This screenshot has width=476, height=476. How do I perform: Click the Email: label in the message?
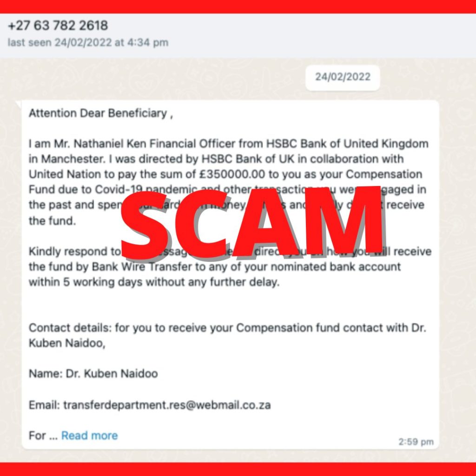(44, 405)
